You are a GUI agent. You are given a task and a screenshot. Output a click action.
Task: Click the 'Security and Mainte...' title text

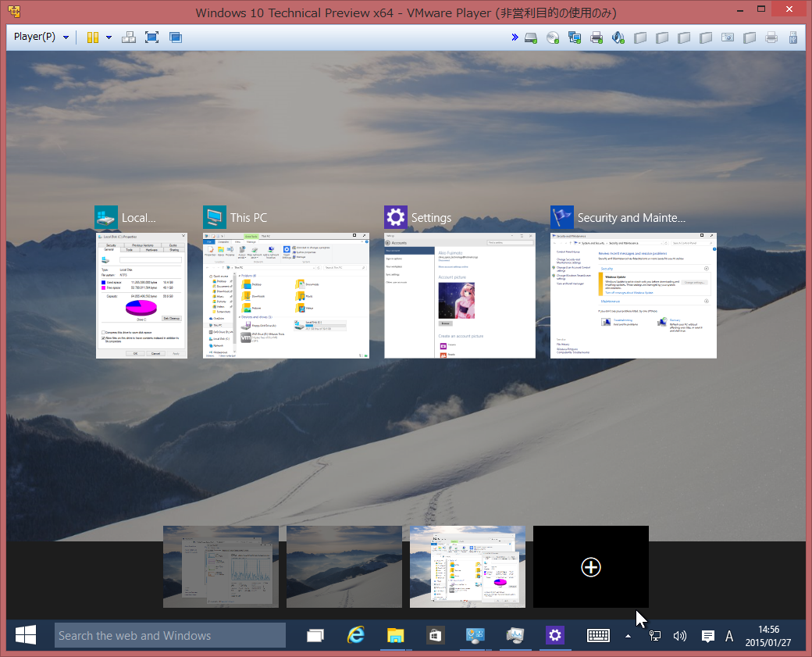click(x=632, y=218)
